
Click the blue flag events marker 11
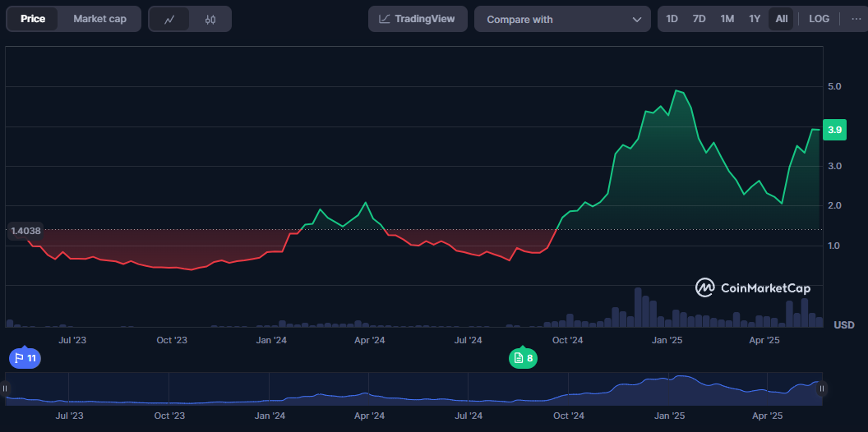(x=25, y=358)
